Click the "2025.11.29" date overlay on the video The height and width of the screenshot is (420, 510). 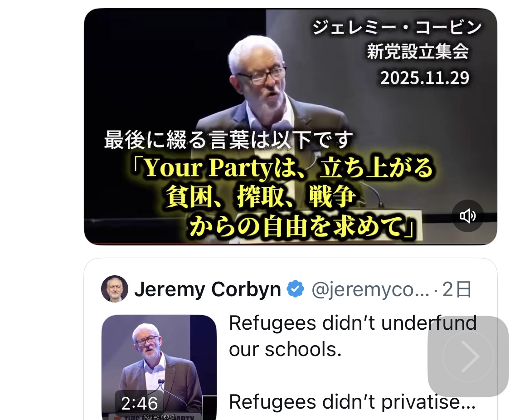click(424, 78)
